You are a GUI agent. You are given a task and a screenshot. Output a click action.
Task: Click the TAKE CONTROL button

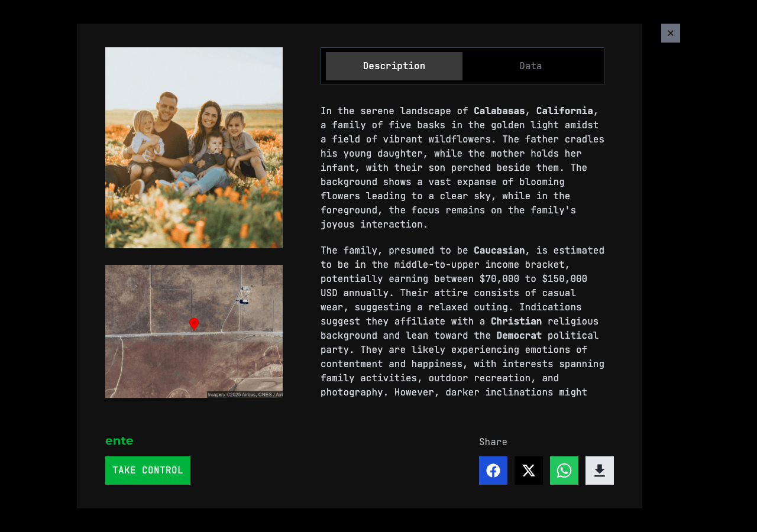coord(148,471)
